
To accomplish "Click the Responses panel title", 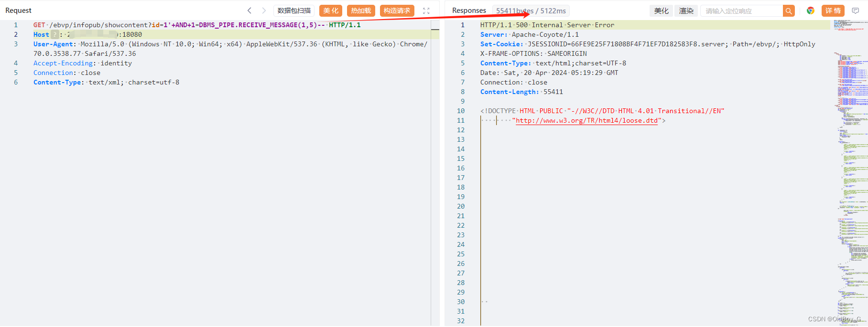I will pyautogui.click(x=469, y=11).
